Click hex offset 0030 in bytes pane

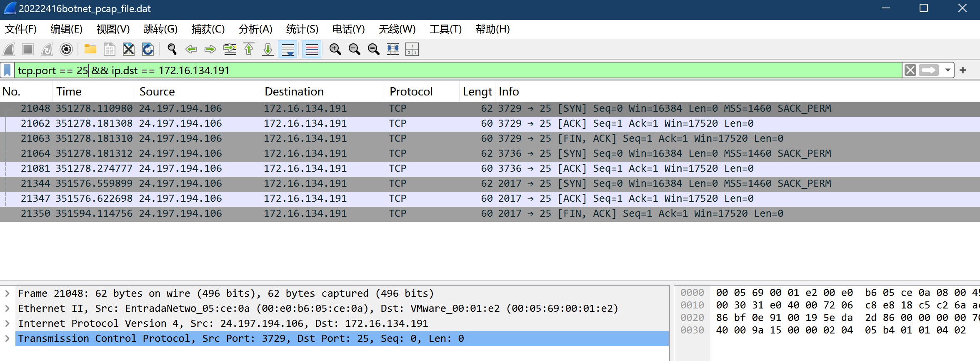(692, 330)
